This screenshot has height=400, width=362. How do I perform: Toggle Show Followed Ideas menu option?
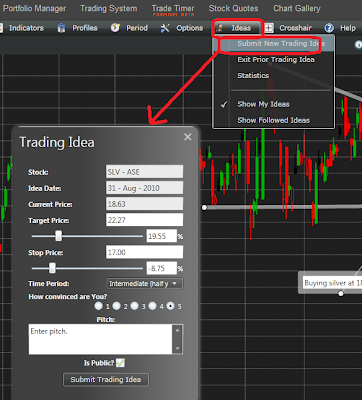pyautogui.click(x=273, y=120)
